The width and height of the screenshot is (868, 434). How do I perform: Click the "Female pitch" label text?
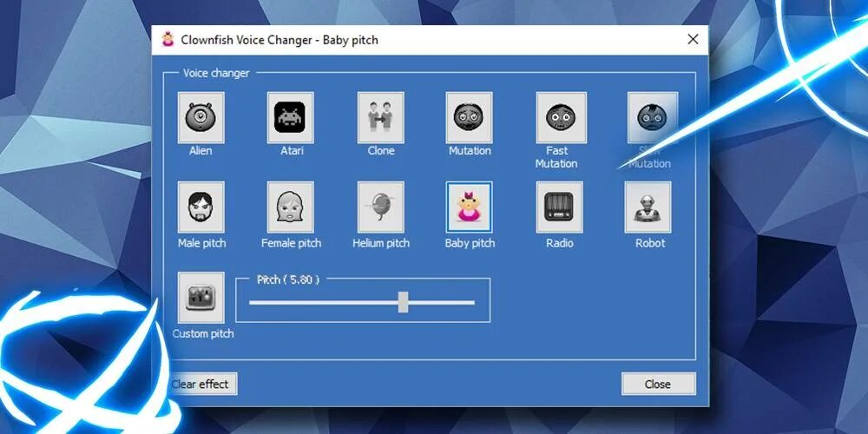(291, 243)
